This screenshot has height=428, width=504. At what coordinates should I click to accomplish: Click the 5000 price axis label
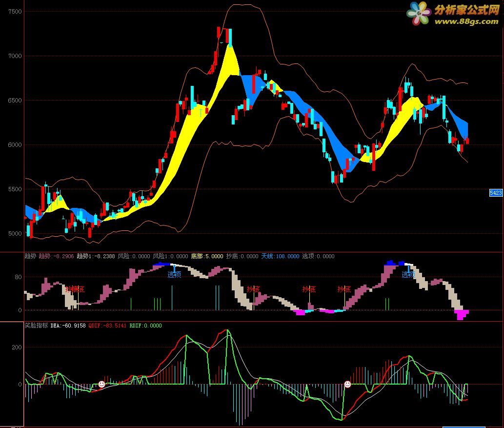point(15,233)
